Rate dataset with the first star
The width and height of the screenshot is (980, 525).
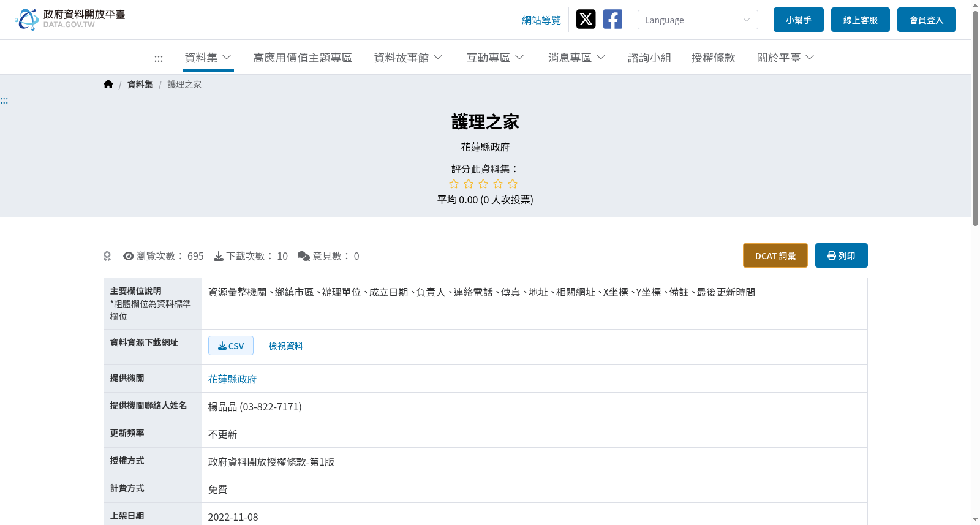click(x=454, y=184)
